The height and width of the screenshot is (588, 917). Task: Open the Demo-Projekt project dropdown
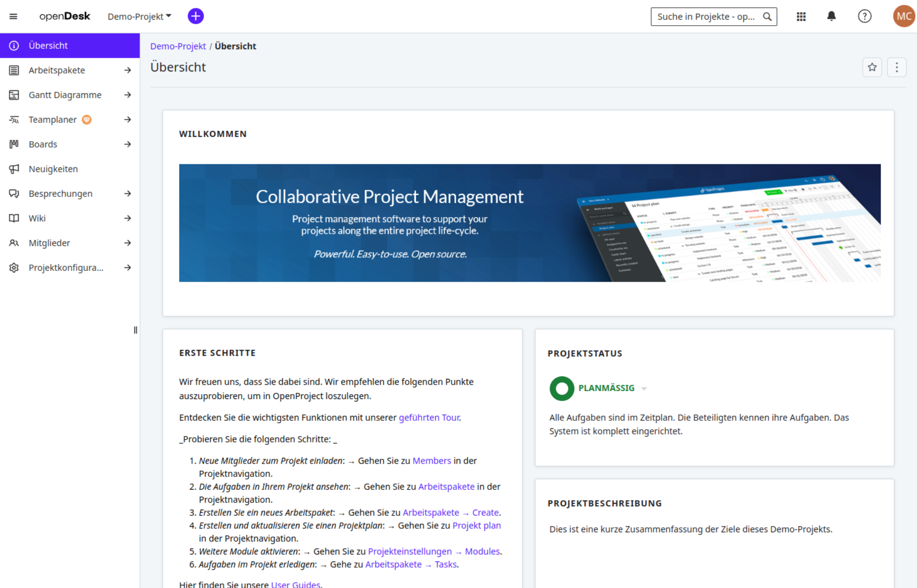click(139, 16)
